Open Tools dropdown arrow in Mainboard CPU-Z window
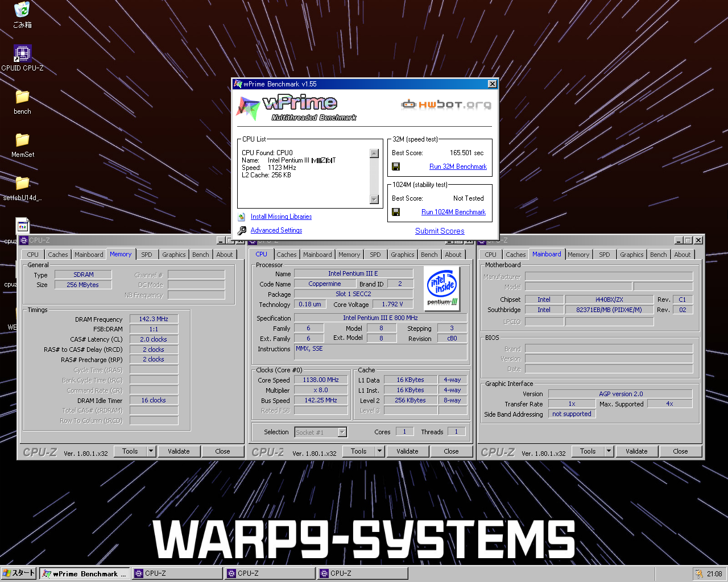This screenshot has height=582, width=728. click(609, 451)
